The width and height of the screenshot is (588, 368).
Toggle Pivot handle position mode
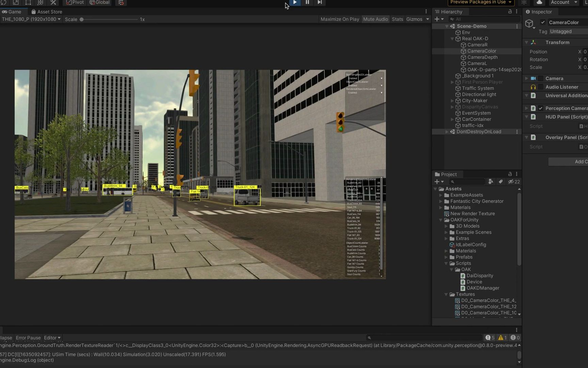(74, 3)
